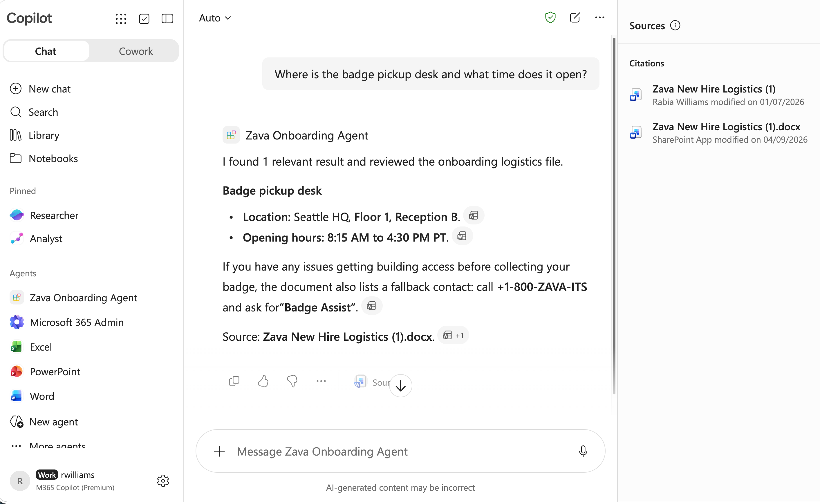
Task: Click the Sources button under the response
Action: point(371,382)
